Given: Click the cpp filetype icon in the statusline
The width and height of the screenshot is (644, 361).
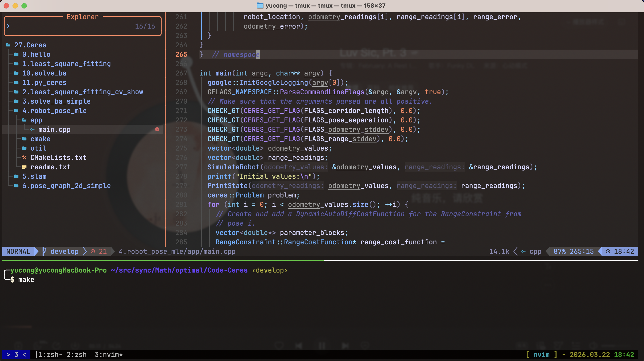Looking at the screenshot, I should pyautogui.click(x=523, y=251).
